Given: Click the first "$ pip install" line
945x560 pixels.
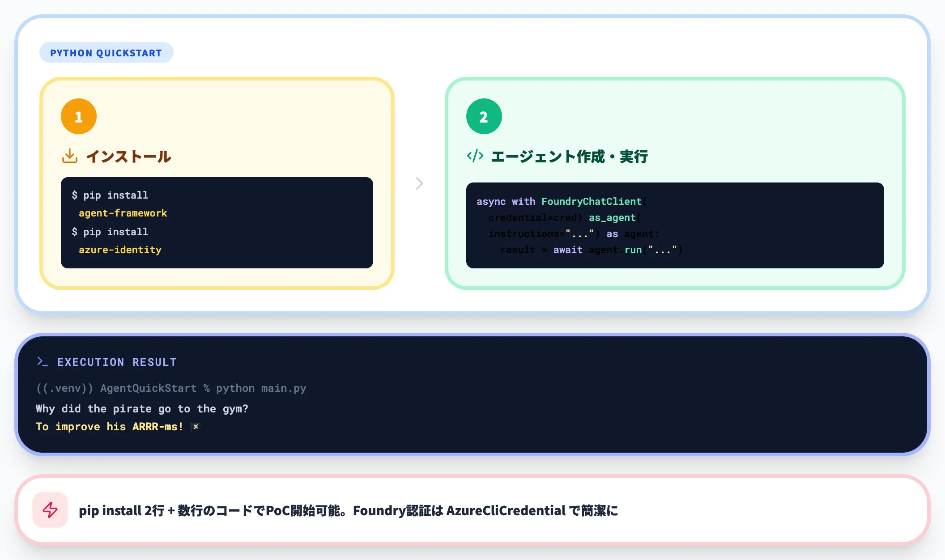Looking at the screenshot, I should tap(110, 195).
